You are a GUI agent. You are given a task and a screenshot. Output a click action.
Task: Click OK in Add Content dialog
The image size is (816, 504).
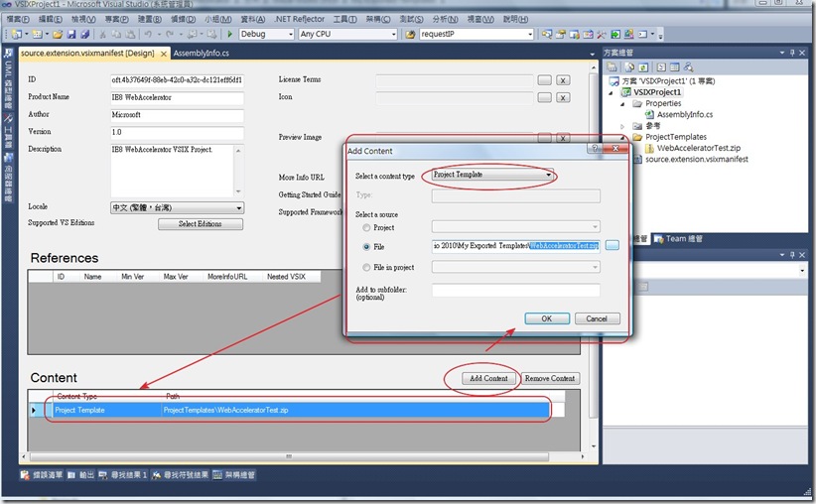(x=547, y=318)
